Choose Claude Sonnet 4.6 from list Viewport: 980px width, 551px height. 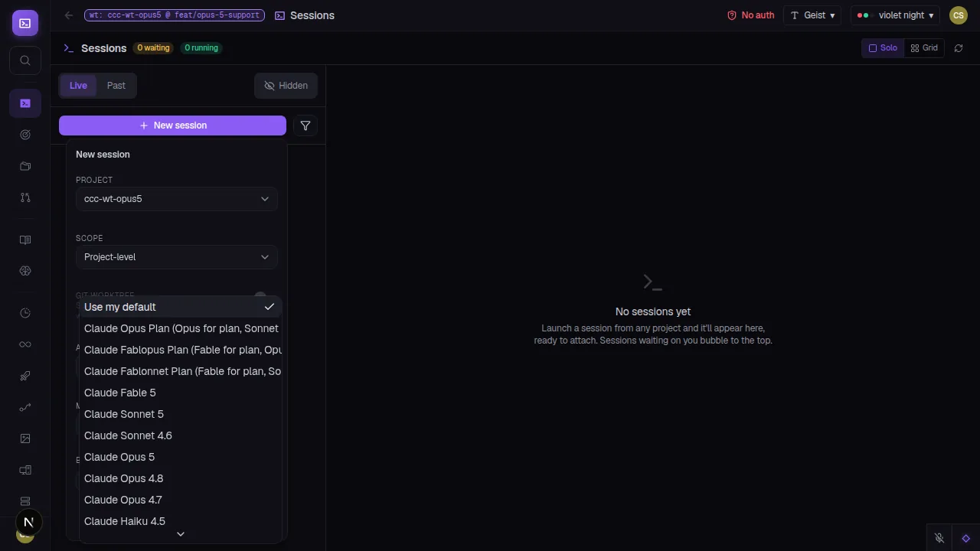[181, 435]
